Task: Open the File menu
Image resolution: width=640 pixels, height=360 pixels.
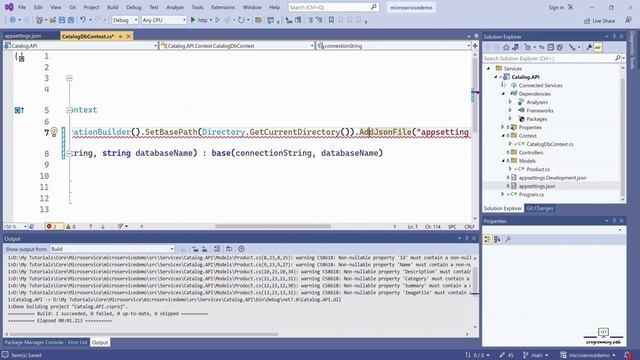Action: click(x=22, y=7)
